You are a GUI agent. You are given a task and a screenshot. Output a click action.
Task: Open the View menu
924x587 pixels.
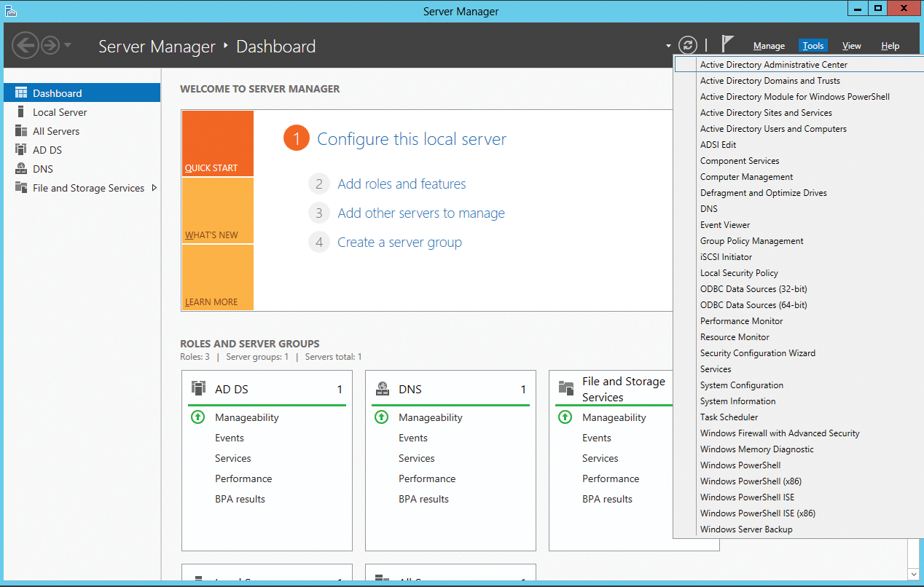pos(851,45)
